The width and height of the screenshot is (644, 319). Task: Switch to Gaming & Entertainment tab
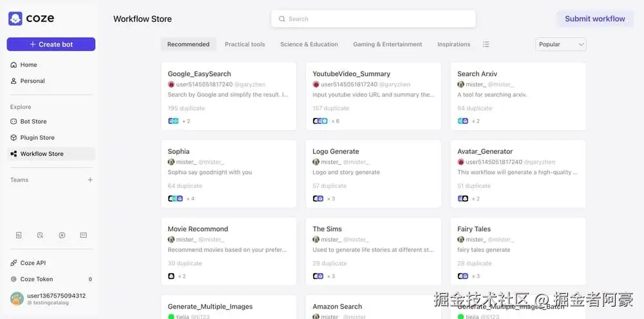(x=387, y=44)
